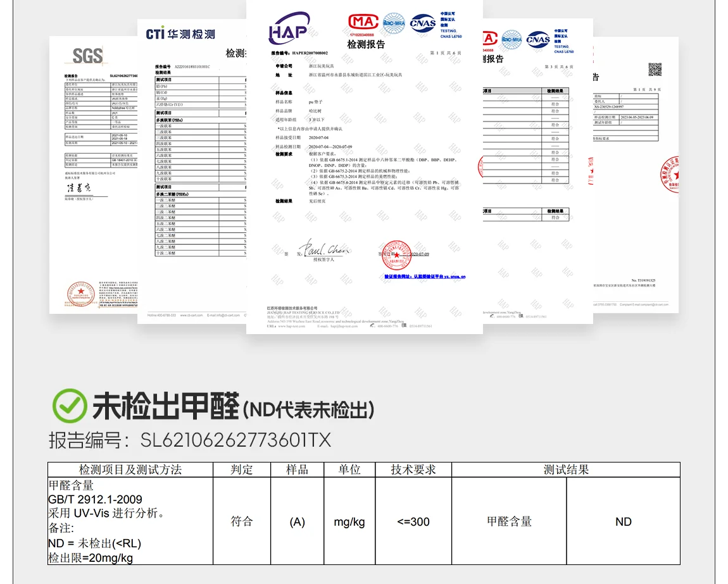
Task: Click the QR code on the far-right report
Action: click(655, 70)
